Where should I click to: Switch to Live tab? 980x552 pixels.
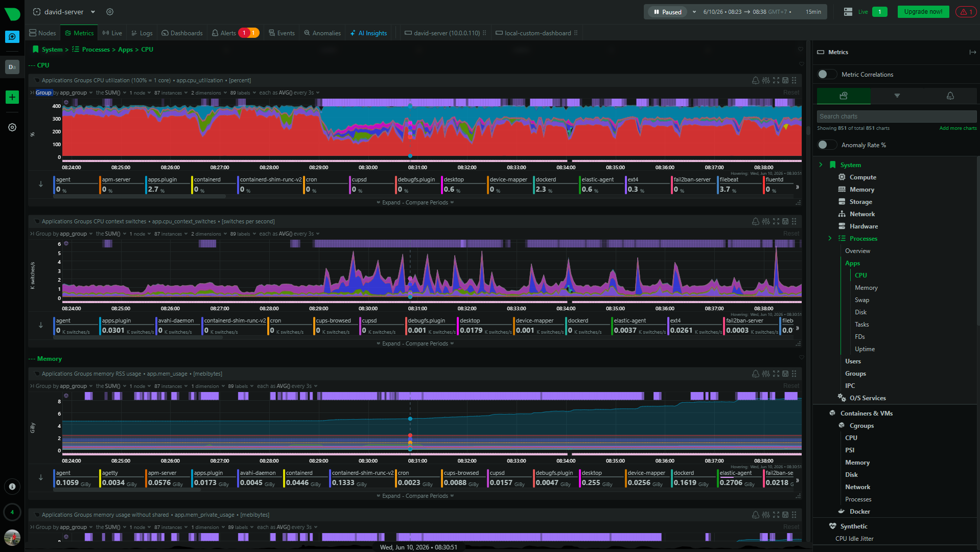coord(112,33)
